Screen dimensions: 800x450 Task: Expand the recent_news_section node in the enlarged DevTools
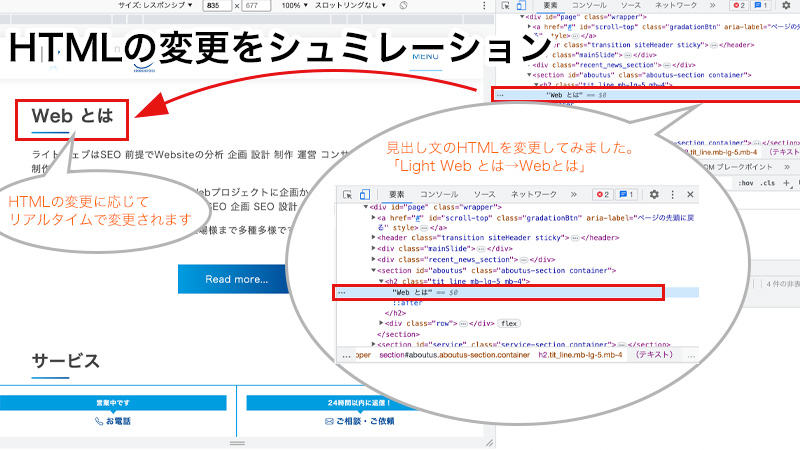373,259
